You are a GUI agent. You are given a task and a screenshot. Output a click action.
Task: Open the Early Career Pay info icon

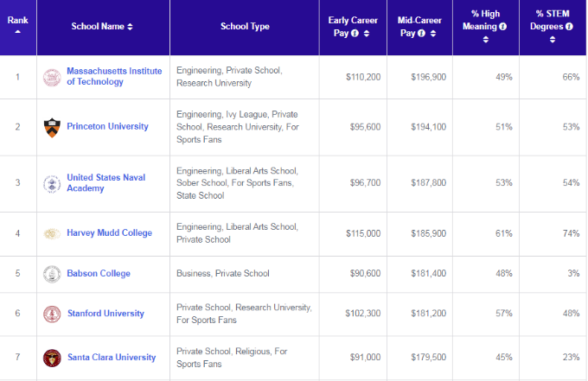(x=355, y=34)
